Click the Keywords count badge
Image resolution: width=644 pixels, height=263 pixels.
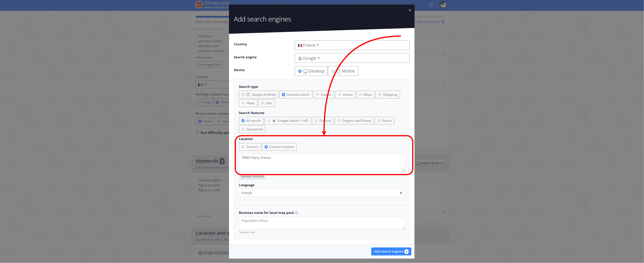[222, 161]
